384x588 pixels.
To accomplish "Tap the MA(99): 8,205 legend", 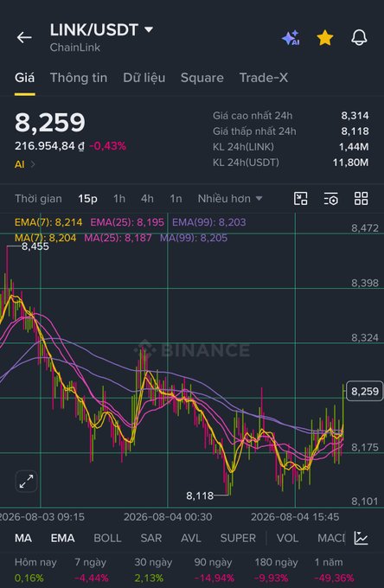I will (194, 238).
